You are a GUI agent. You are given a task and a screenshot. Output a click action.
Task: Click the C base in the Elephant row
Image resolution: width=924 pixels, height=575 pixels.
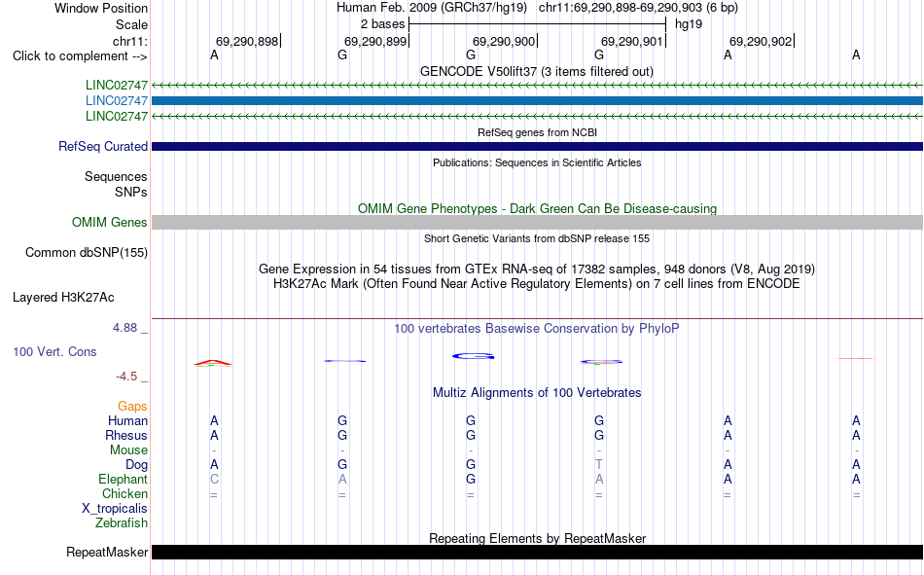point(214,479)
